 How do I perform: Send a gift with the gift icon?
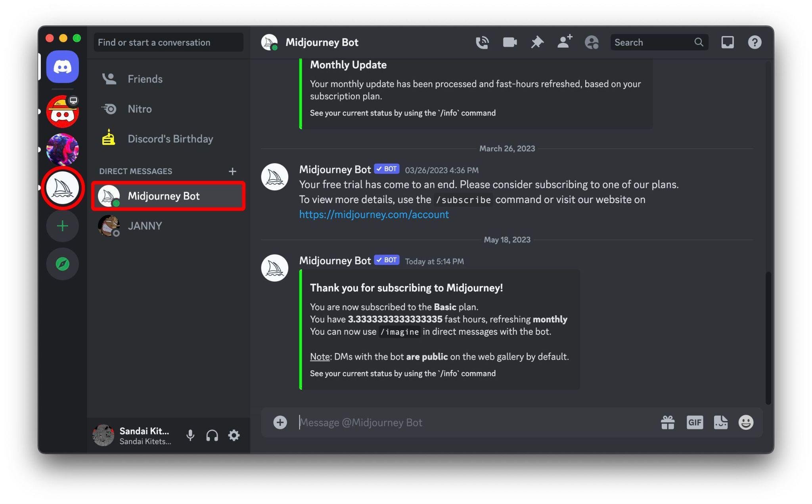668,422
